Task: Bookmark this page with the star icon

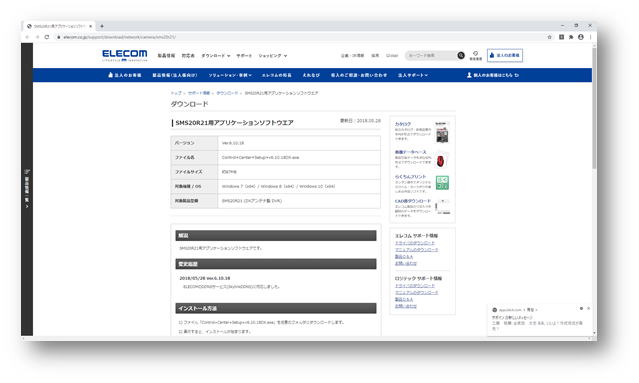Action: (549, 37)
